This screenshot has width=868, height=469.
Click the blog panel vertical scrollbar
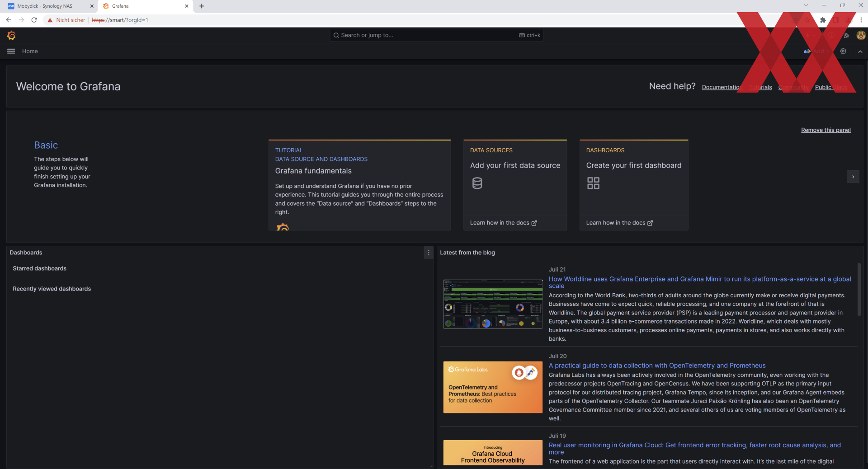(859, 289)
